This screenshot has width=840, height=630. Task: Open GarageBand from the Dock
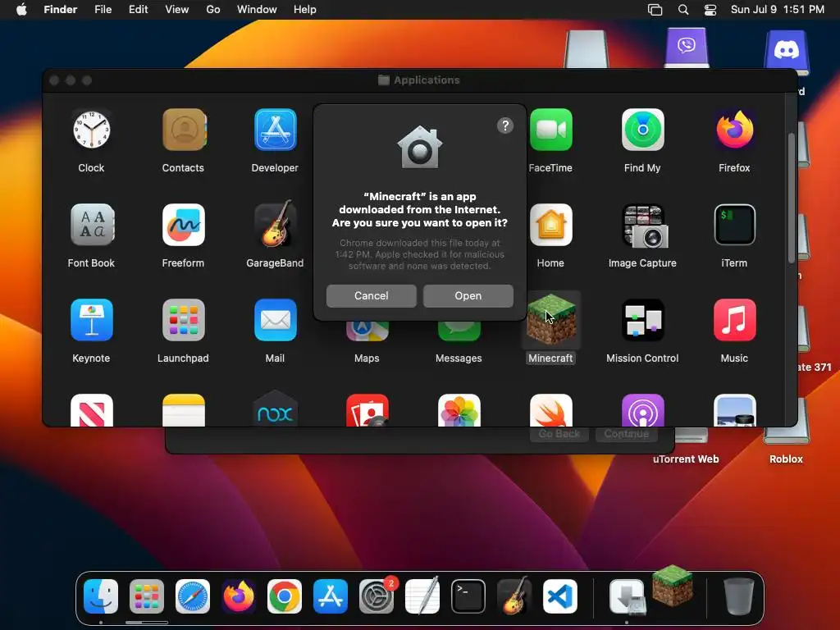point(514,596)
